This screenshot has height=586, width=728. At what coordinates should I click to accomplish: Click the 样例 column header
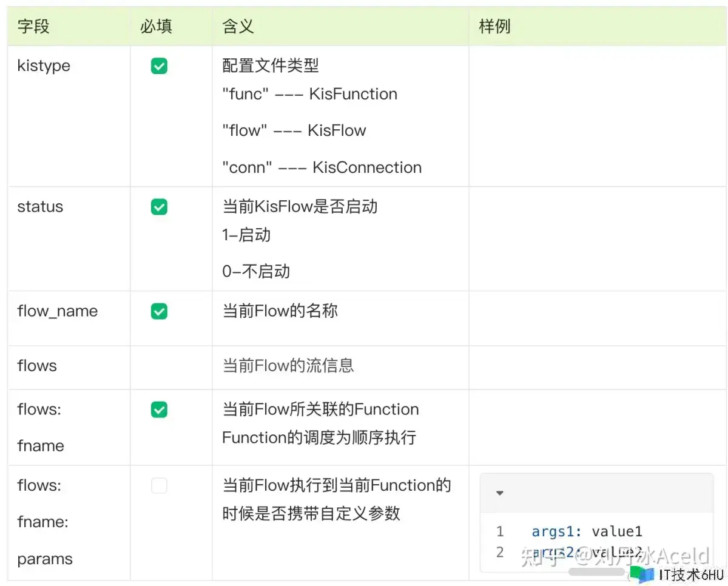coord(494,27)
